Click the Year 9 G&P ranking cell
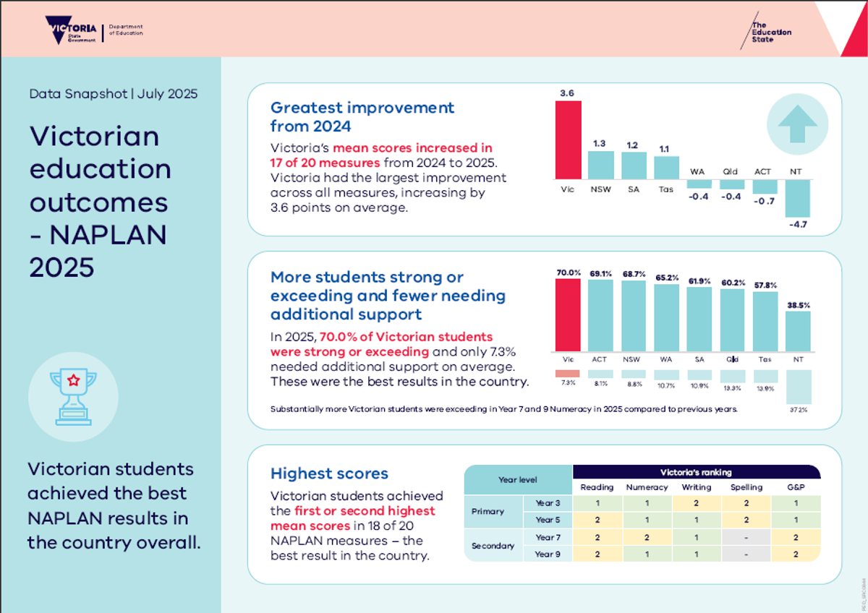Image resolution: width=868 pixels, height=613 pixels. [x=796, y=554]
